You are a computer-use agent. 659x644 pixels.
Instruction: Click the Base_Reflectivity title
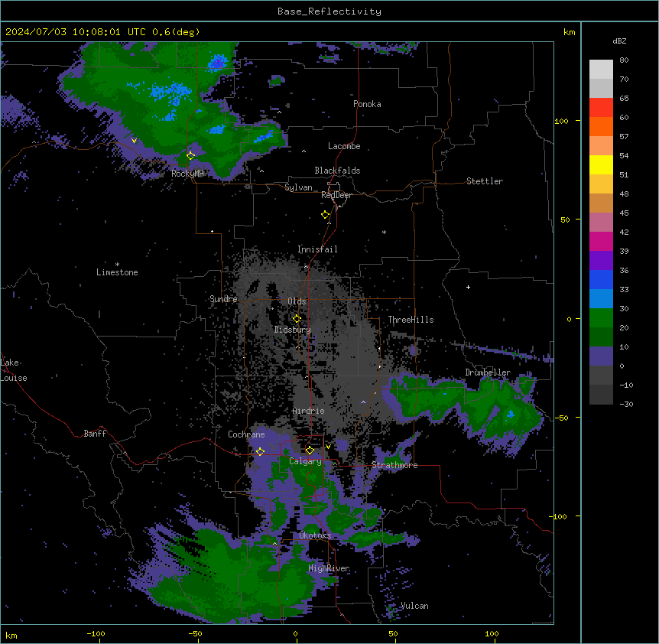tap(329, 11)
